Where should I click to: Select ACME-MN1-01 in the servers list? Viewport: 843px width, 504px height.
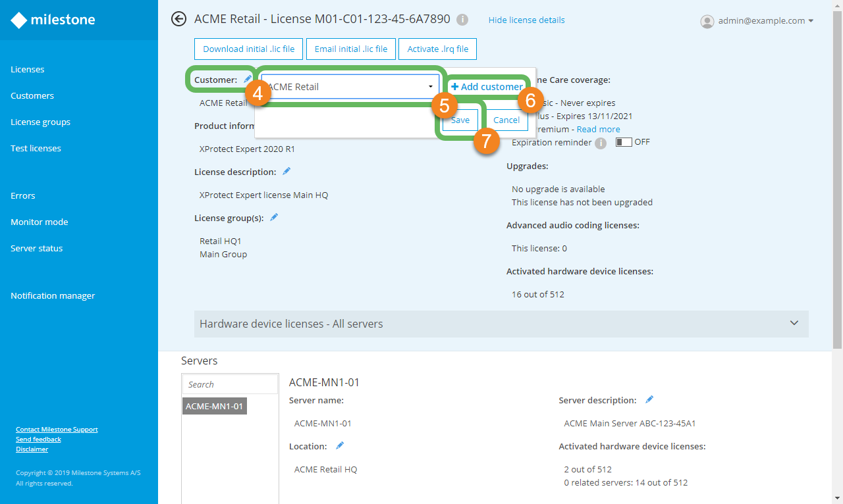[x=214, y=407]
